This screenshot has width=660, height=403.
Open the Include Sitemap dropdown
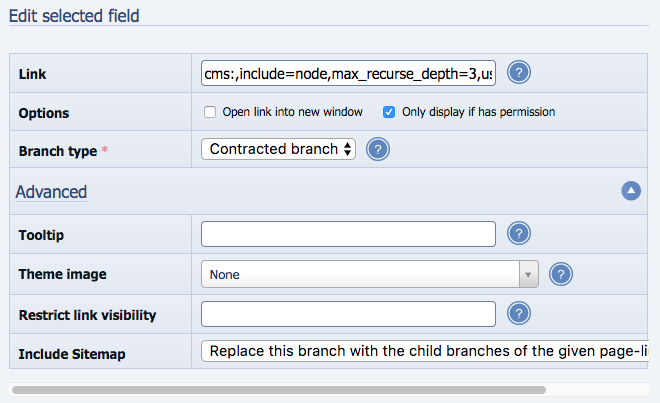430,352
